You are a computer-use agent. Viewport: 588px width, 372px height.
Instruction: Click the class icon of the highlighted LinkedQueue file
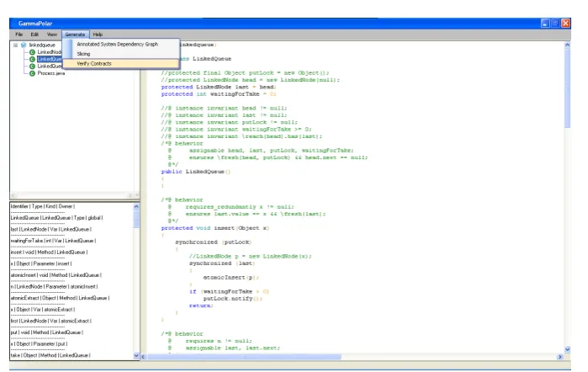tap(32, 59)
